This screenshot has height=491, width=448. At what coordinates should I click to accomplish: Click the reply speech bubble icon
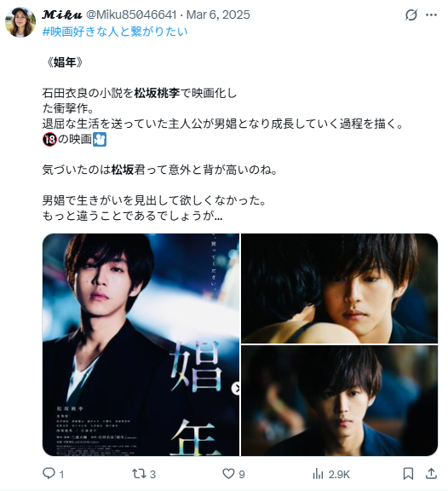pos(49,473)
